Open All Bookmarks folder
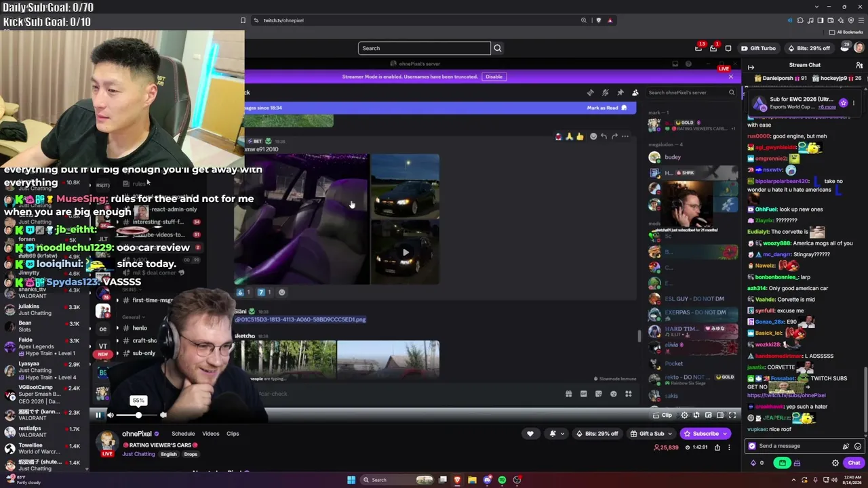868x488 pixels. coord(846,32)
